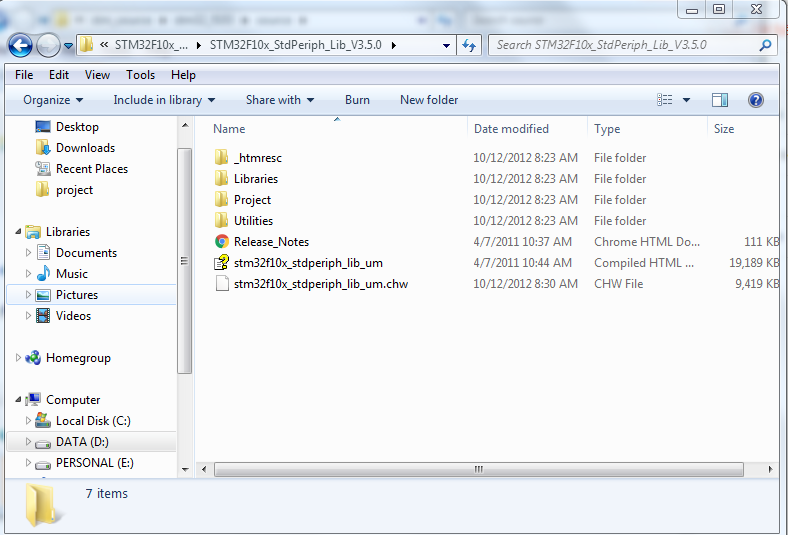Open Windows Help via question icon
The image size is (788, 535).
tap(755, 100)
